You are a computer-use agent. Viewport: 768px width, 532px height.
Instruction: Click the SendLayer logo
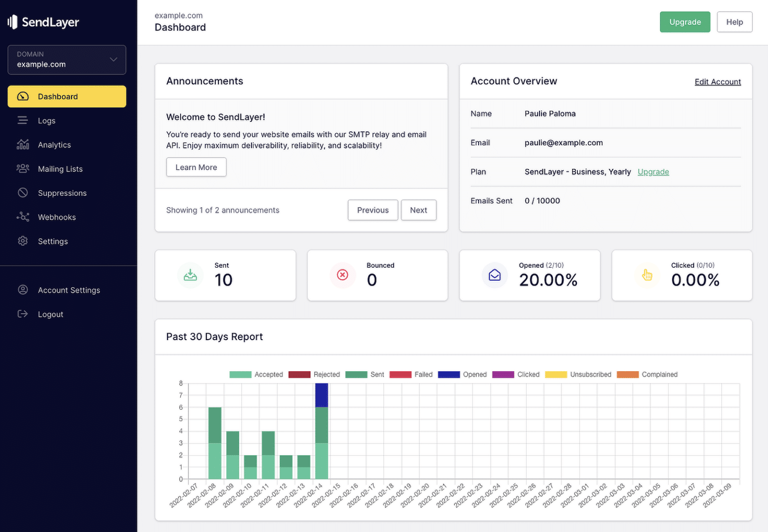[x=43, y=22]
